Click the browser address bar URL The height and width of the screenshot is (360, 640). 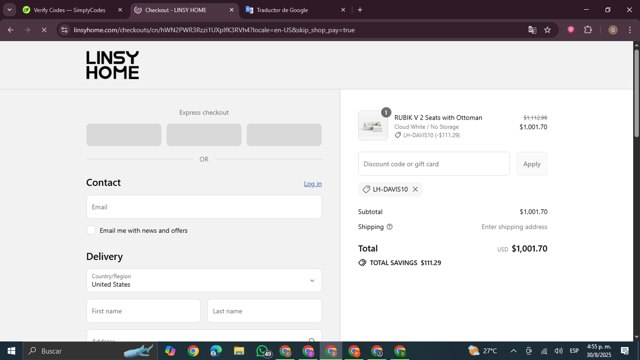tap(214, 30)
